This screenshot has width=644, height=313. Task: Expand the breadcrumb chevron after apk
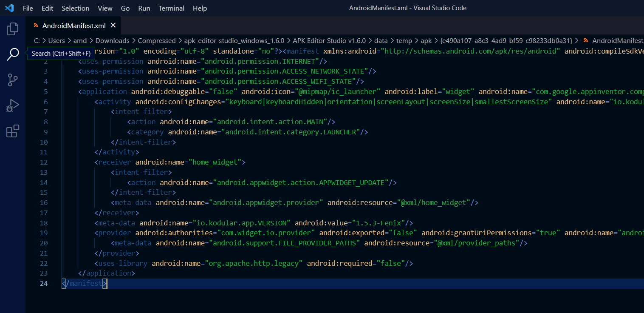[435, 40]
